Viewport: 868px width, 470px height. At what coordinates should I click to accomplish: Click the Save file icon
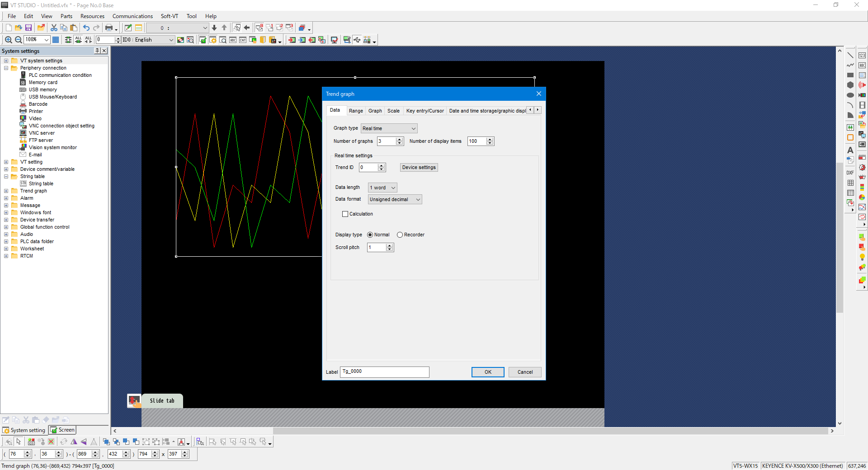point(28,28)
